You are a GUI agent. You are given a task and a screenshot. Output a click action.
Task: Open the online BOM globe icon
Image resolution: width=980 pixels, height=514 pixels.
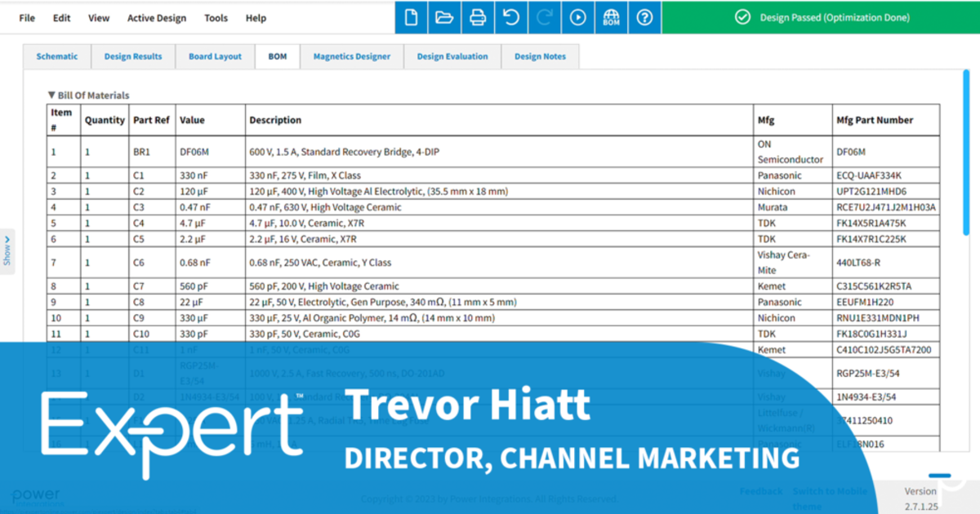click(611, 17)
